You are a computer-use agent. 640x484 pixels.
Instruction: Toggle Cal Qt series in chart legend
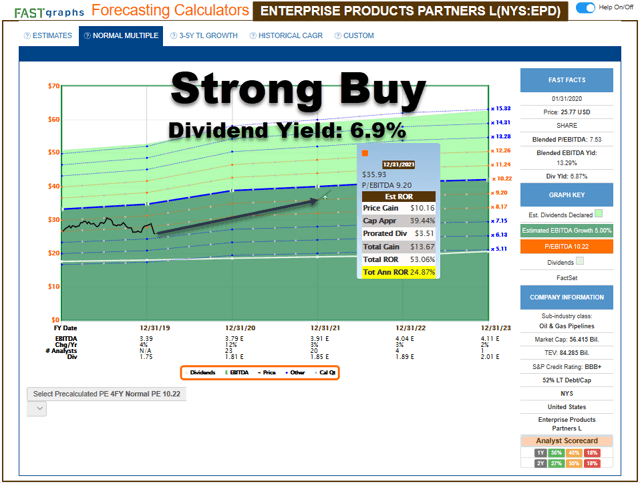pos(325,373)
